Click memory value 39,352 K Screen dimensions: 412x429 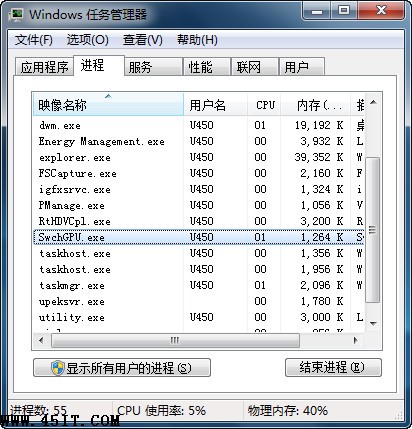pyautogui.click(x=319, y=157)
